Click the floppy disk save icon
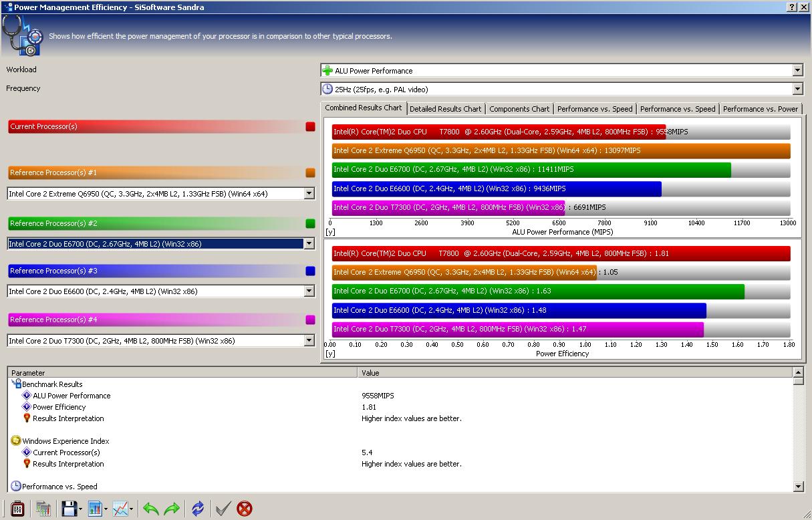812x520 pixels. 69,509
